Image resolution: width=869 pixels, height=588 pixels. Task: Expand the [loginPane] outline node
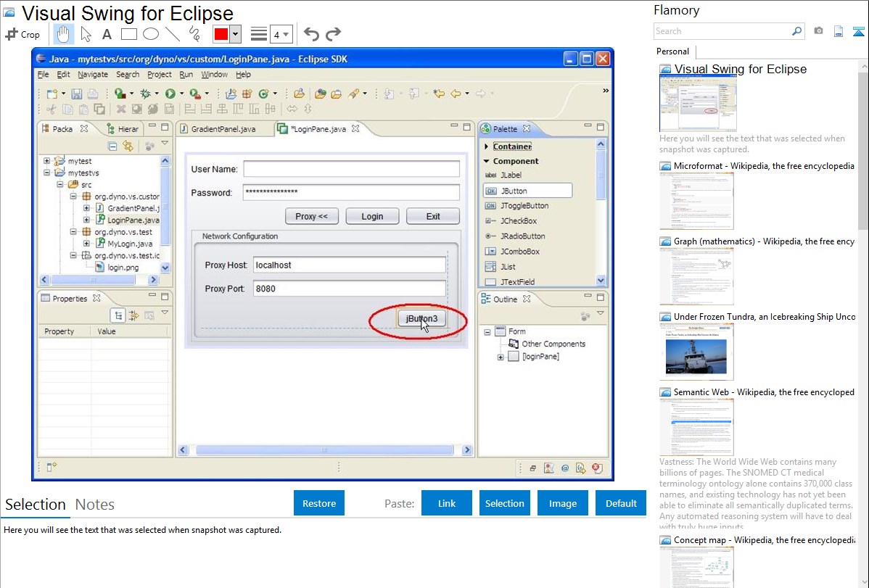point(501,357)
